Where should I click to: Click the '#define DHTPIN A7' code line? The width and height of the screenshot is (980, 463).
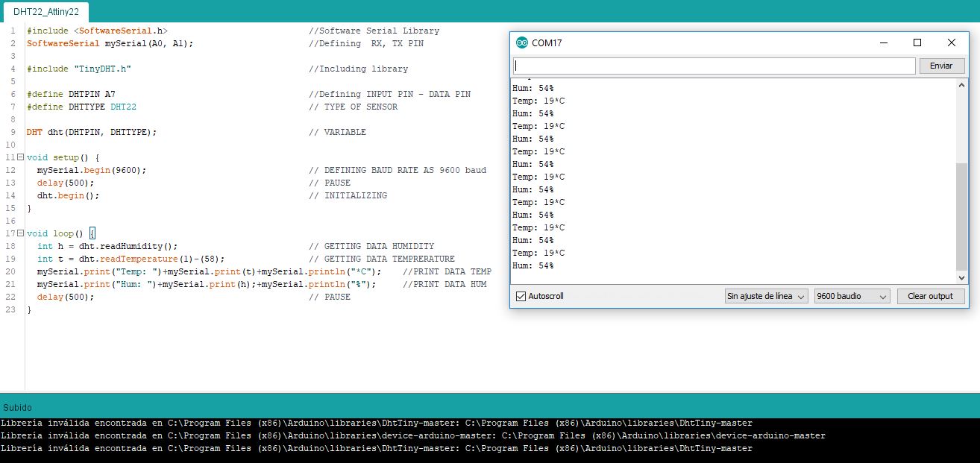click(x=71, y=95)
